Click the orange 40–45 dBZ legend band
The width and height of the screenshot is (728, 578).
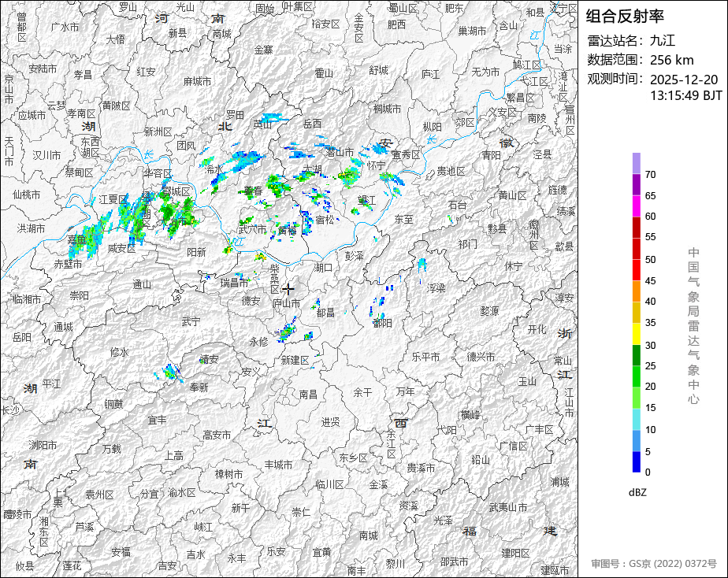click(636, 291)
